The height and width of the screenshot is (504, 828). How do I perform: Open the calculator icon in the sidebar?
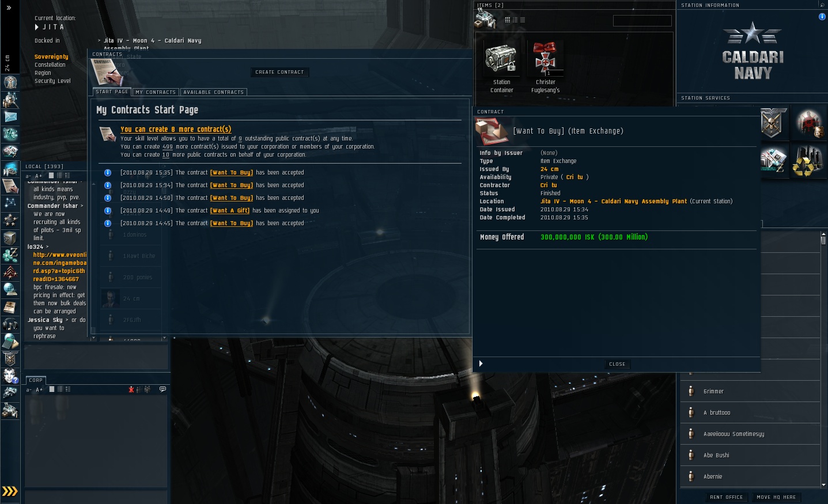tap(10, 342)
